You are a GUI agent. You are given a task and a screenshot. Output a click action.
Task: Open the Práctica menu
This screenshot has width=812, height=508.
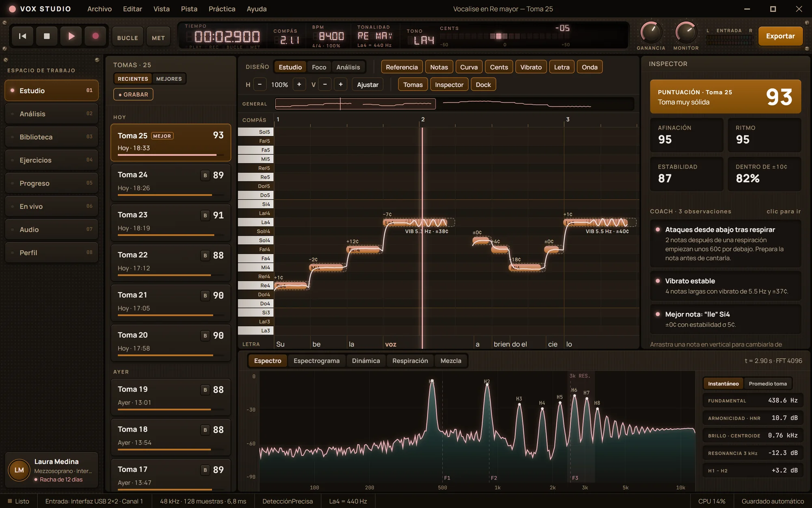(222, 9)
